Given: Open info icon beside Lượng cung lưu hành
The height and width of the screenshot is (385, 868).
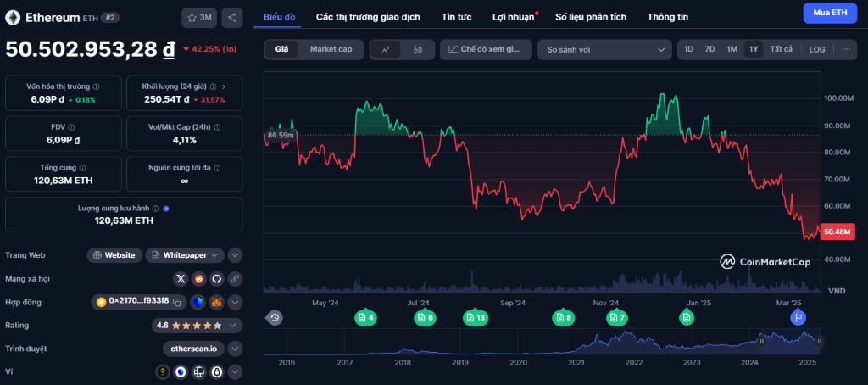Looking at the screenshot, I should [156, 209].
